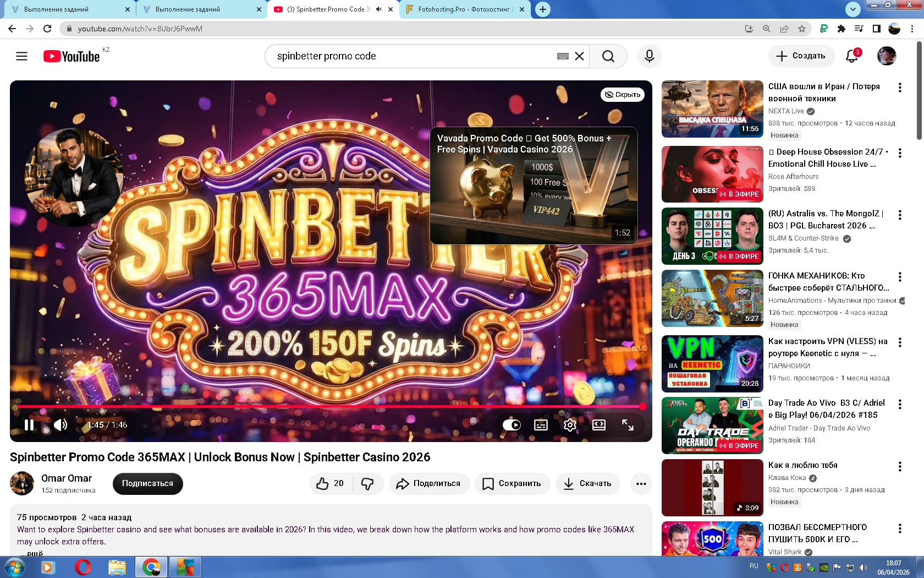924x578 pixels.
Task: Mute the Spinbetter tab audio icon
Action: (378, 9)
